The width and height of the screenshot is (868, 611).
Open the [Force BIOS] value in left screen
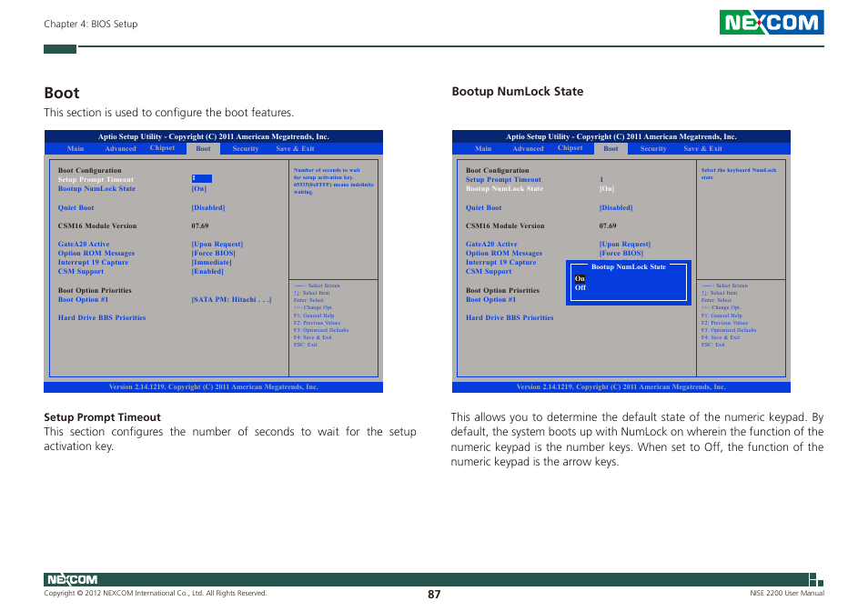(214, 254)
